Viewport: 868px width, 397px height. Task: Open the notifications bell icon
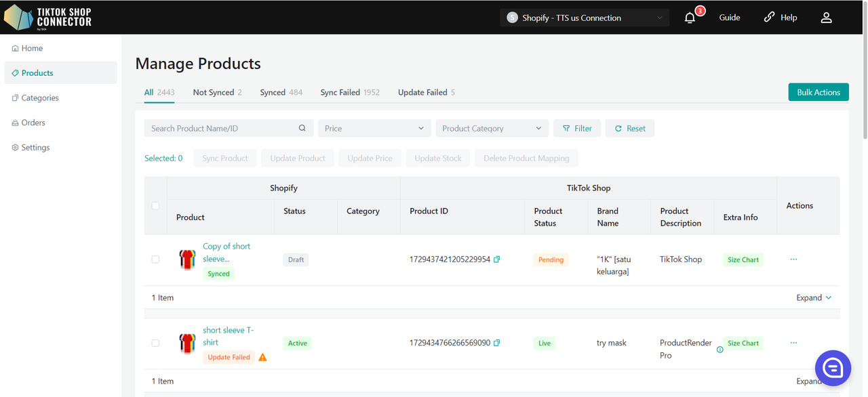(690, 18)
